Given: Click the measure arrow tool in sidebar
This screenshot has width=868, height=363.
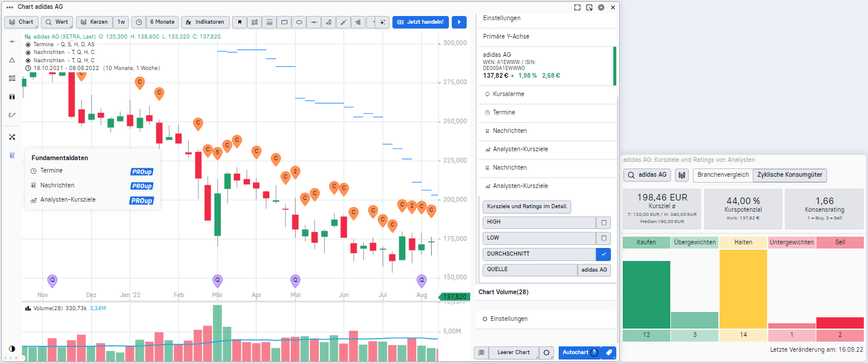Looking at the screenshot, I should [12, 115].
